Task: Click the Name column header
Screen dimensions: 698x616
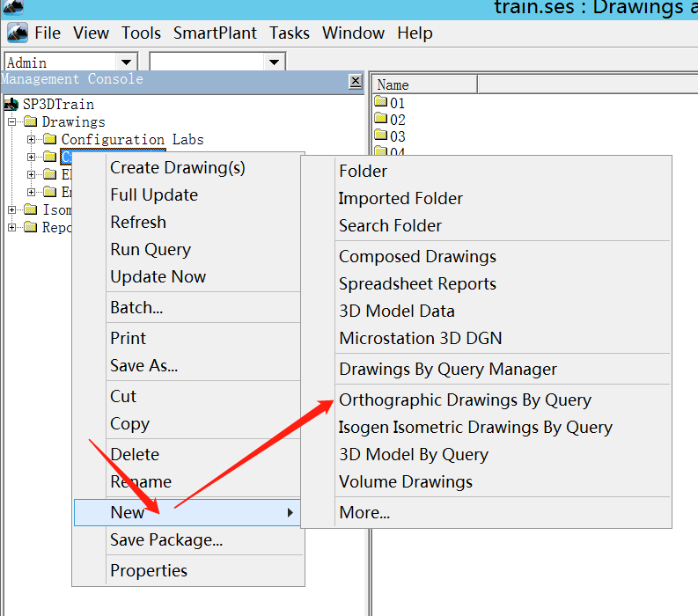Action: pyautogui.click(x=425, y=84)
